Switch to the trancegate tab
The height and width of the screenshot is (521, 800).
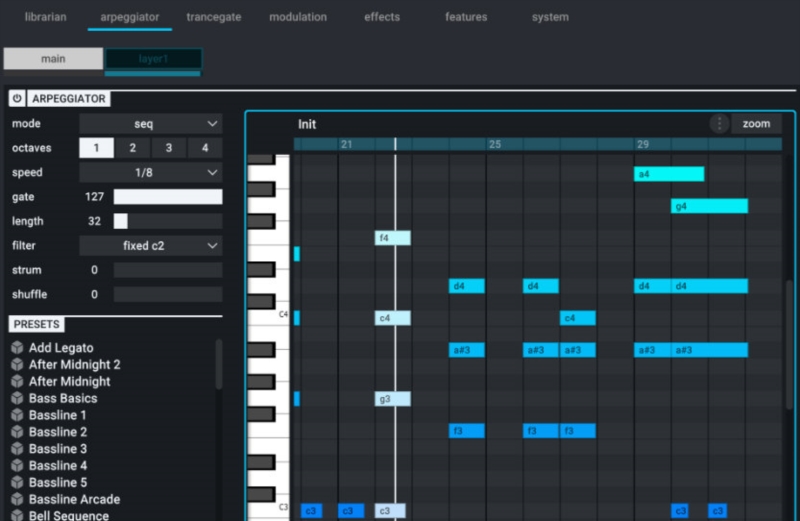click(214, 17)
